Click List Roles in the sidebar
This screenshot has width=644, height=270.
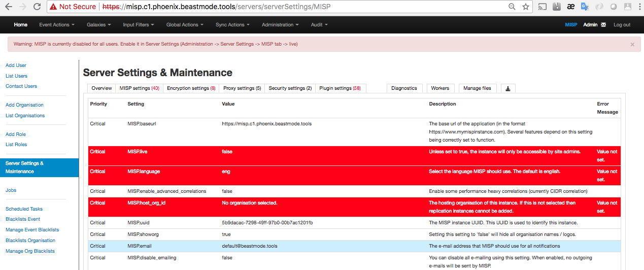pos(16,145)
